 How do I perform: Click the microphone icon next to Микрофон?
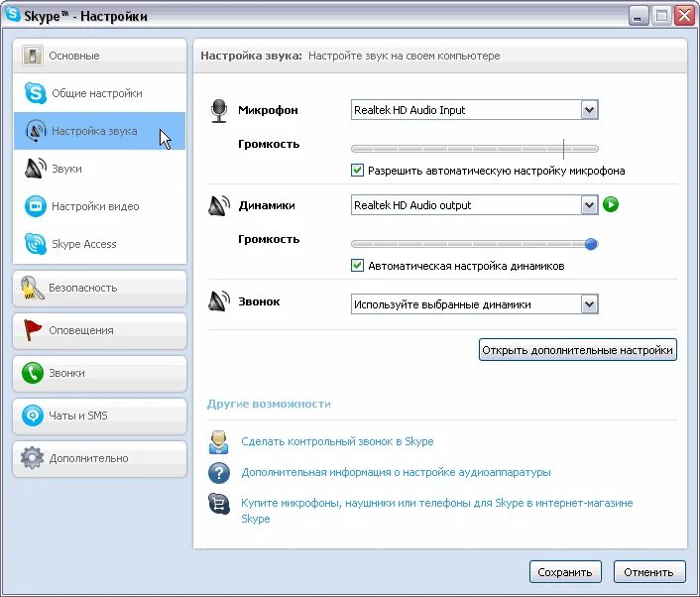pos(219,110)
